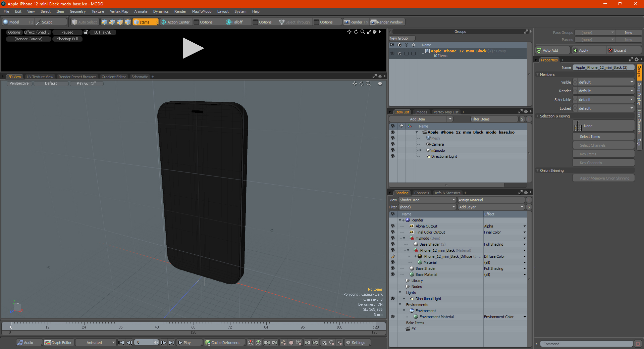The width and height of the screenshot is (644, 349).
Task: Select Polygons selection mode icon
Action: [120, 22]
